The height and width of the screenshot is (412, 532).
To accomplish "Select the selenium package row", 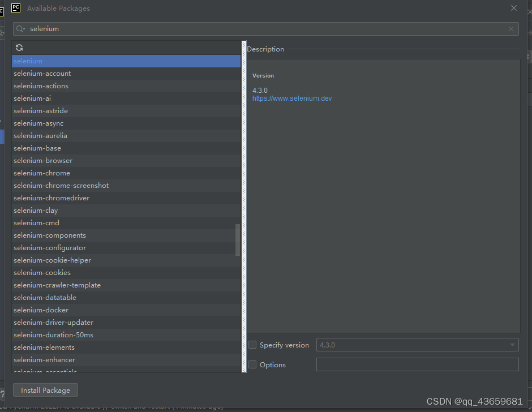I will (x=126, y=61).
